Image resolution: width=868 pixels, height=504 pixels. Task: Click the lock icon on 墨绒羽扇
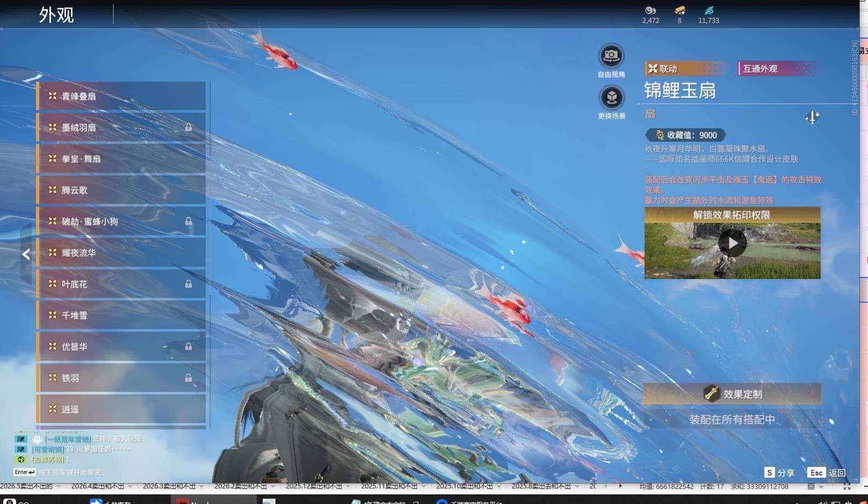(x=189, y=127)
